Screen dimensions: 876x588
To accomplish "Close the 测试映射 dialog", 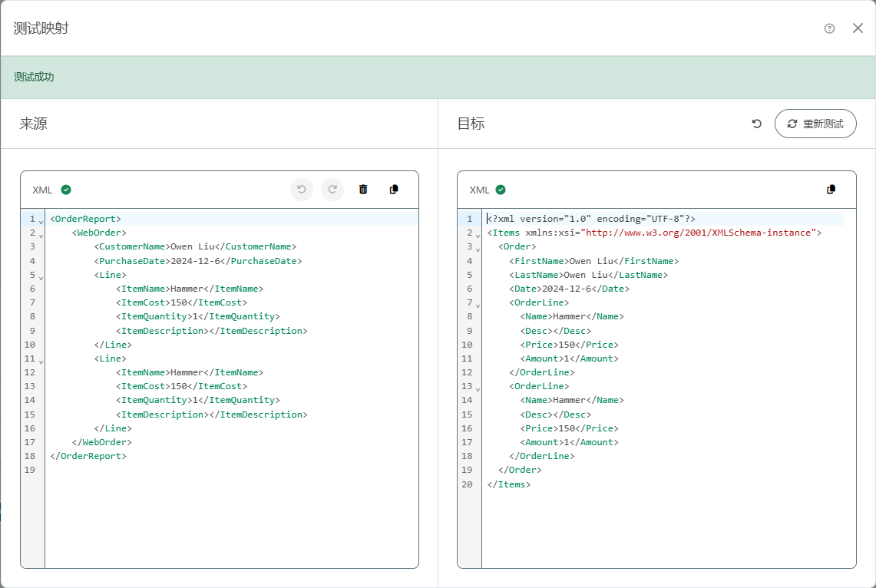I will 858,28.
